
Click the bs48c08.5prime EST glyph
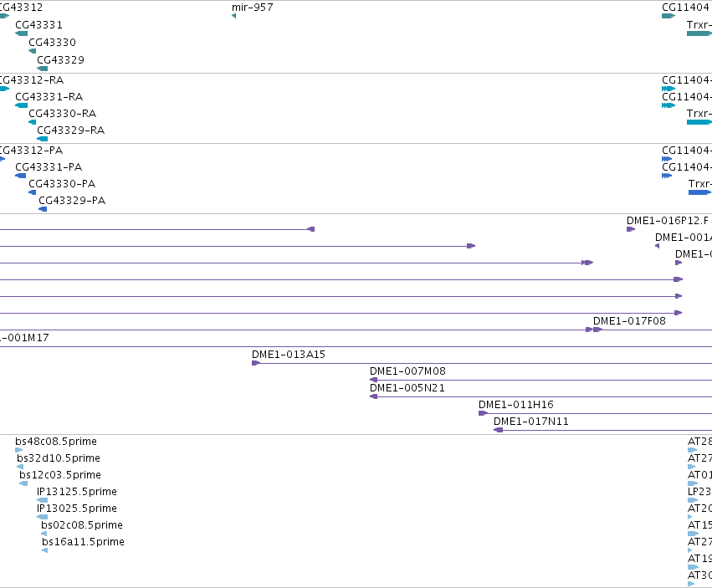18,450
